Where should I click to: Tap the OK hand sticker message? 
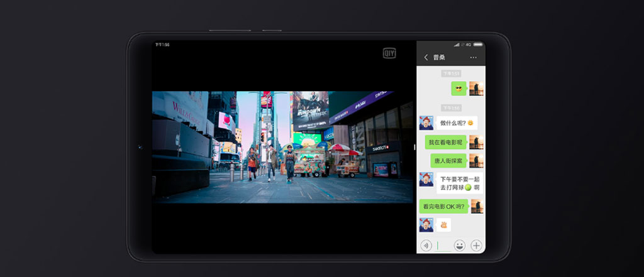click(443, 224)
